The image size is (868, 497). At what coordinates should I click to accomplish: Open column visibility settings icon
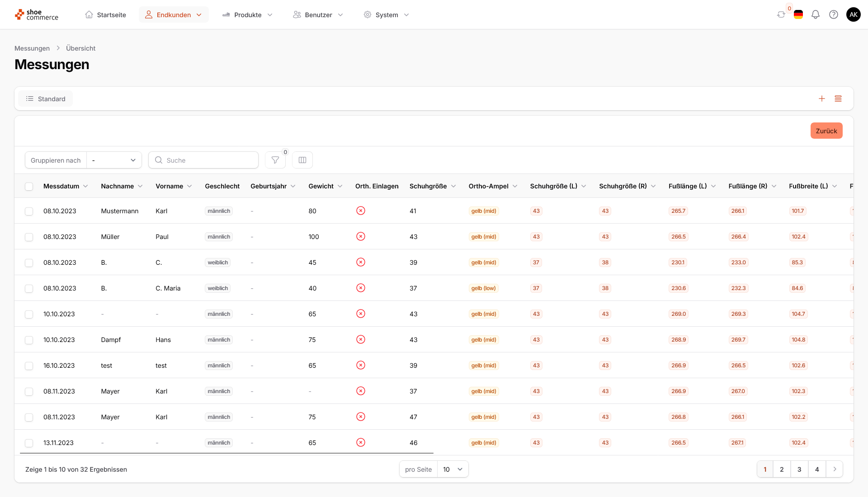tap(302, 160)
